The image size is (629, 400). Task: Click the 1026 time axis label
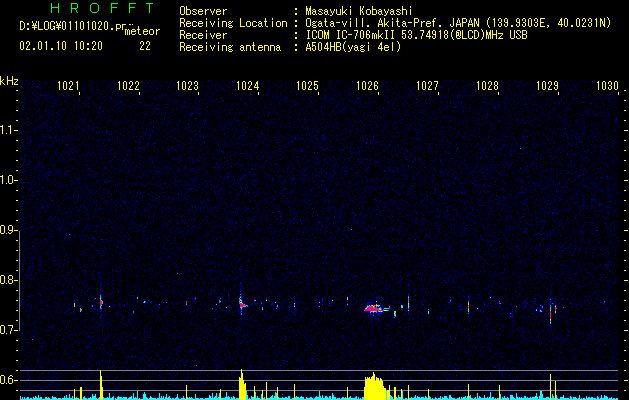[x=367, y=85]
